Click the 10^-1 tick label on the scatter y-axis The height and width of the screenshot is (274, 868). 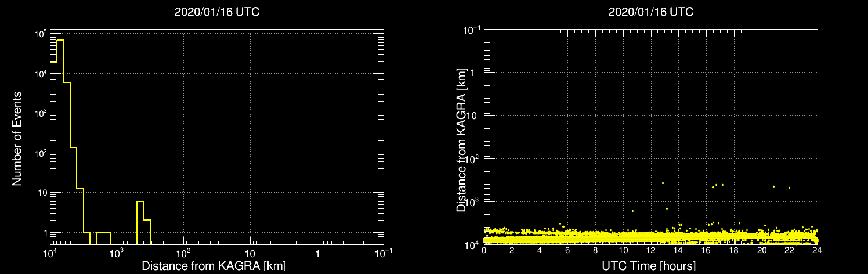pyautogui.click(x=473, y=29)
